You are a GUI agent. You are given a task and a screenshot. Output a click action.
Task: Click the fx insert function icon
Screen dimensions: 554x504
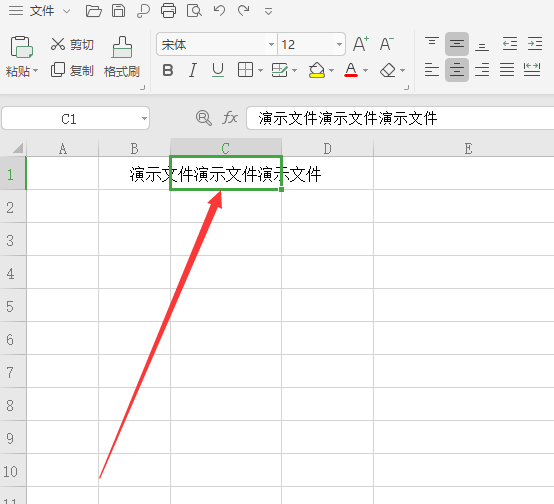pyautogui.click(x=230, y=118)
